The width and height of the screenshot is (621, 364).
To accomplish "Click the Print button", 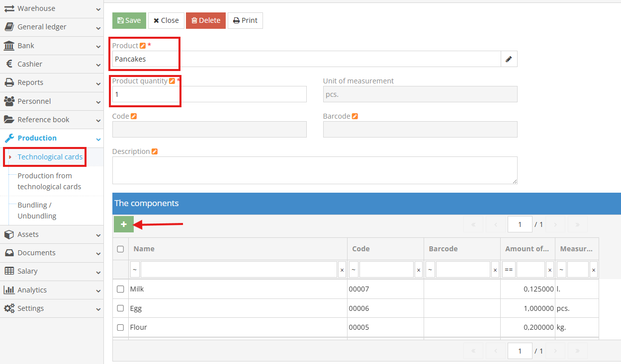I will (245, 20).
